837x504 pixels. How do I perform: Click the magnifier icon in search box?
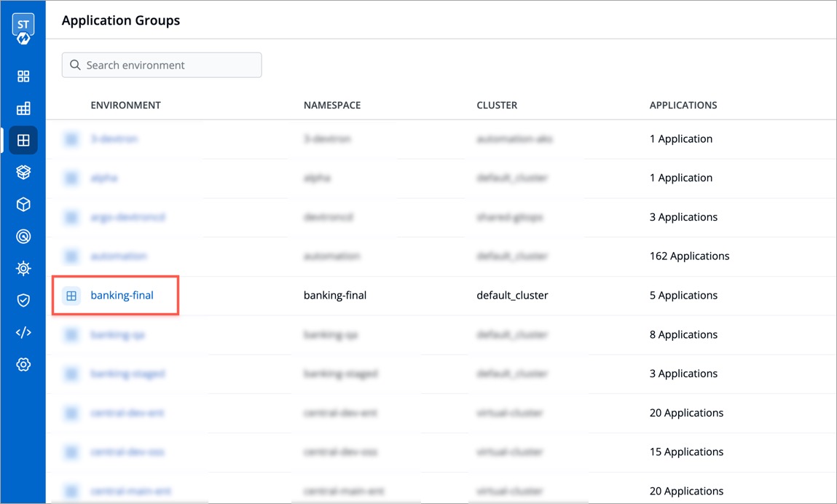point(75,65)
